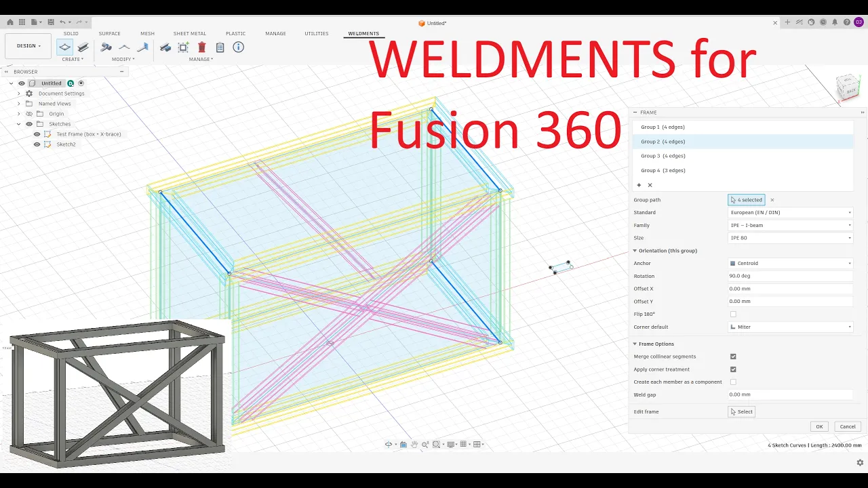868x488 pixels.
Task: Click the first Modify trim tool icon
Action: coord(106,47)
